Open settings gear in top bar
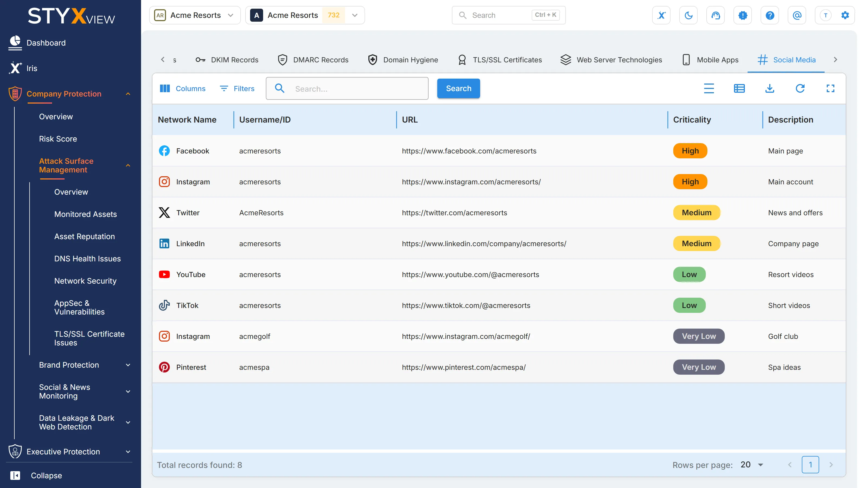The width and height of the screenshot is (868, 488). click(845, 15)
